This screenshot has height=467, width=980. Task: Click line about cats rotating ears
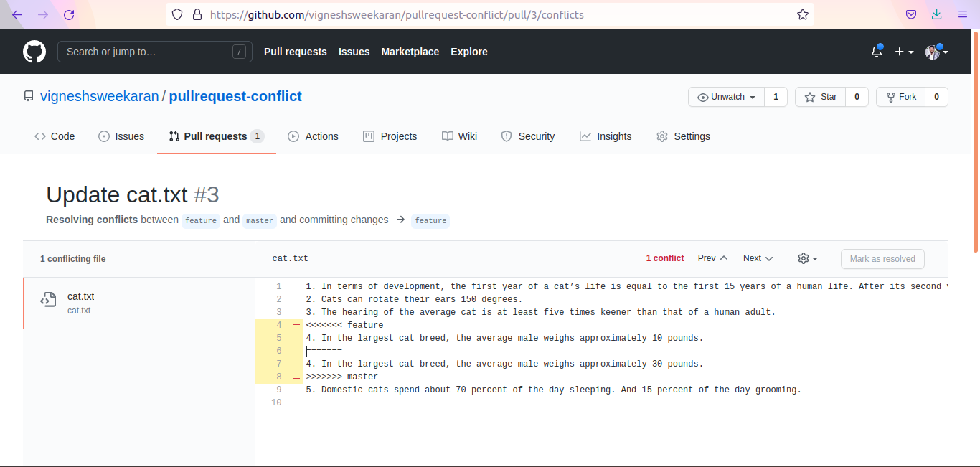click(414, 299)
